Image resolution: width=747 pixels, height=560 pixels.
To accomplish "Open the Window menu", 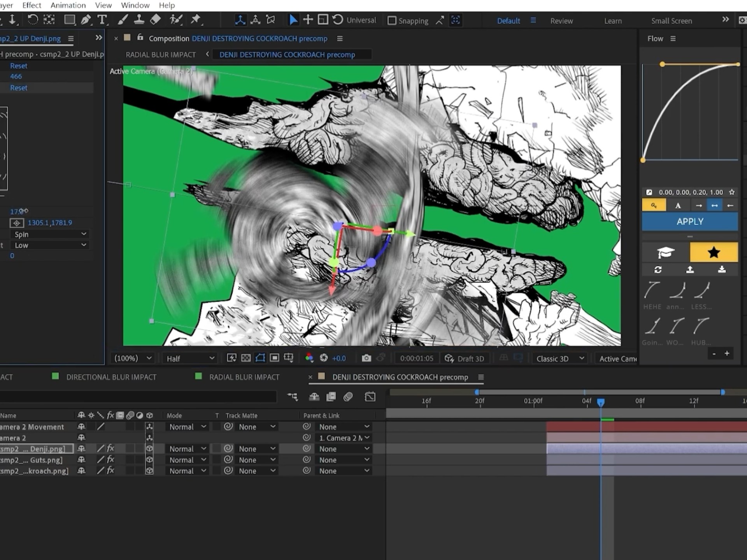I will tap(135, 5).
